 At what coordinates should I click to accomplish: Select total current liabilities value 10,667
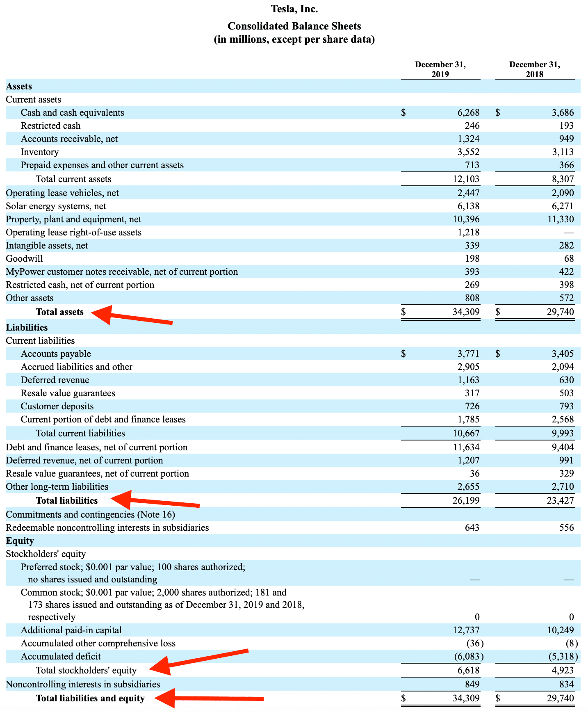(466, 433)
